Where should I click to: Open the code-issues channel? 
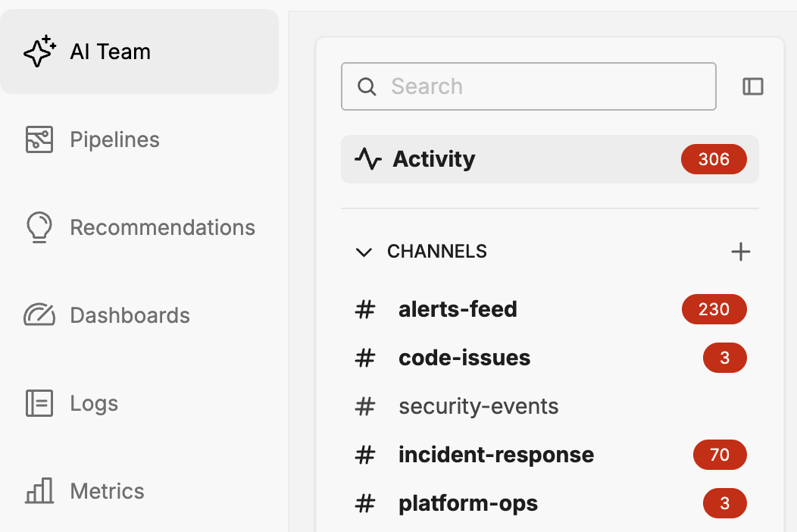[464, 358]
